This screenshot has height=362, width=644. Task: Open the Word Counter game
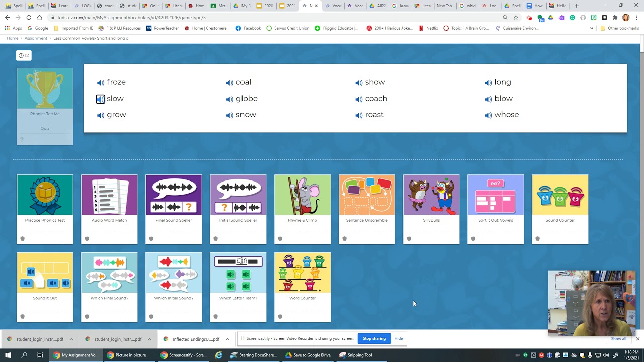302,287
